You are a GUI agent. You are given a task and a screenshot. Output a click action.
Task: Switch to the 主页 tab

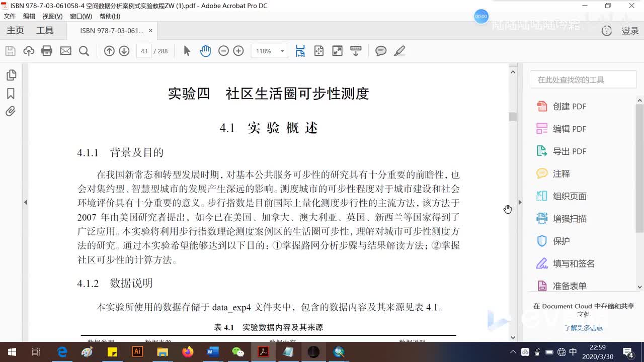(15, 31)
